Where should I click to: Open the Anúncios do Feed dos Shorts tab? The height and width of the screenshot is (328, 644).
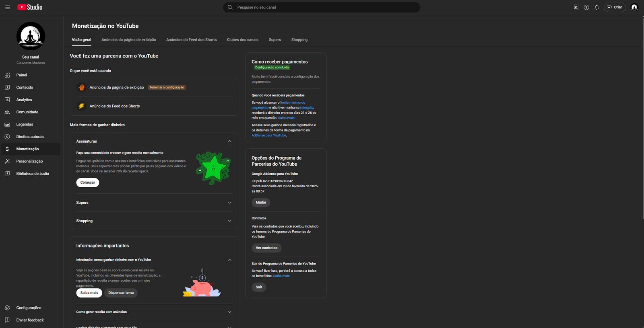click(x=192, y=40)
